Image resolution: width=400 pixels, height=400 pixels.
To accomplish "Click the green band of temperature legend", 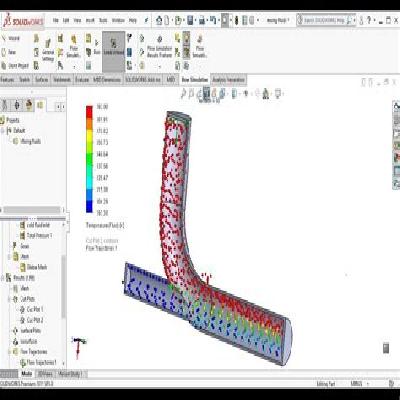I will (89, 159).
